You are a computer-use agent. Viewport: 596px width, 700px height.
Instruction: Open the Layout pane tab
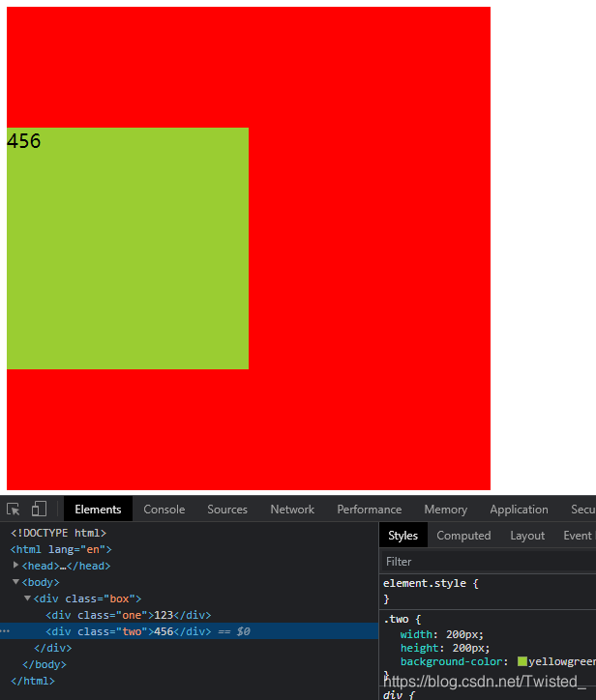(x=527, y=536)
